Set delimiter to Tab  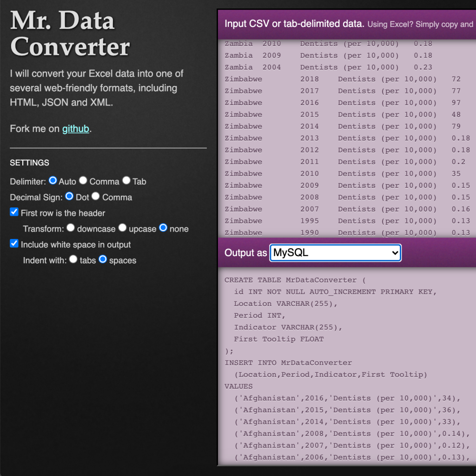pos(126,181)
